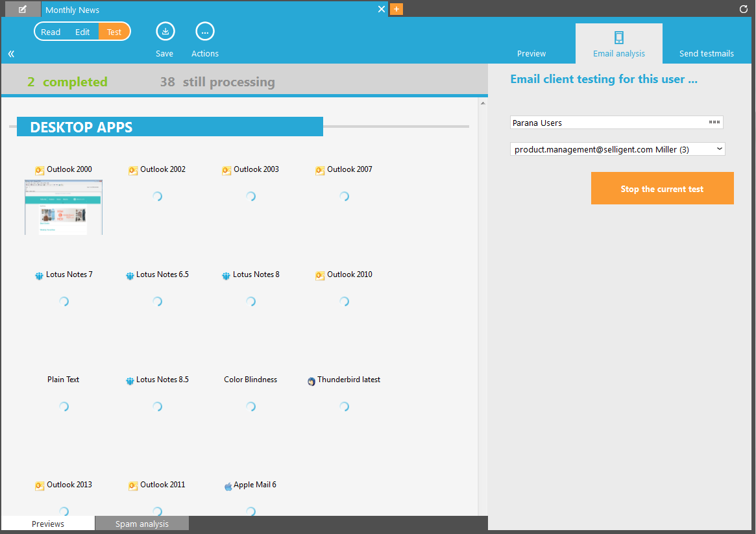Switch to Send testmails tab

point(706,53)
